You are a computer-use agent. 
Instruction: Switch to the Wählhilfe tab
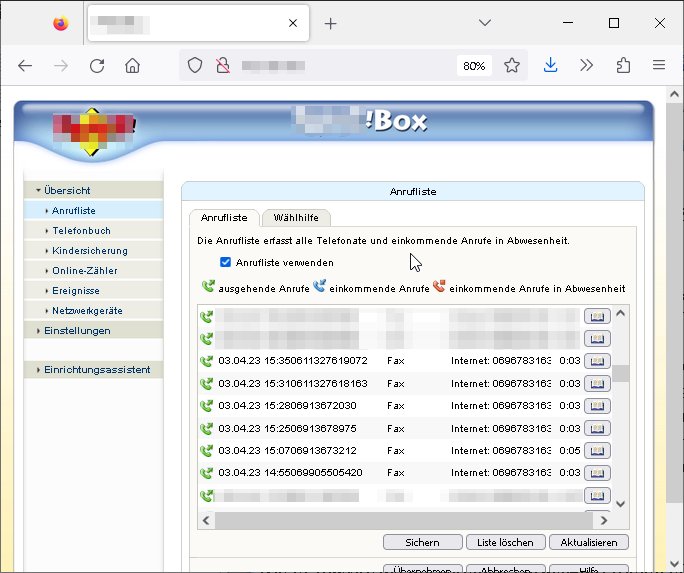click(x=297, y=217)
